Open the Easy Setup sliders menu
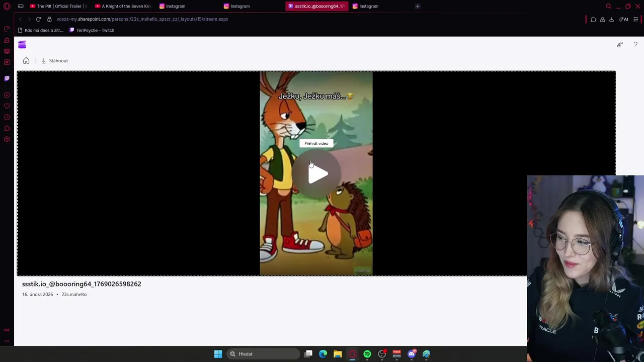Screen dimensions: 644x362 tap(636, 19)
